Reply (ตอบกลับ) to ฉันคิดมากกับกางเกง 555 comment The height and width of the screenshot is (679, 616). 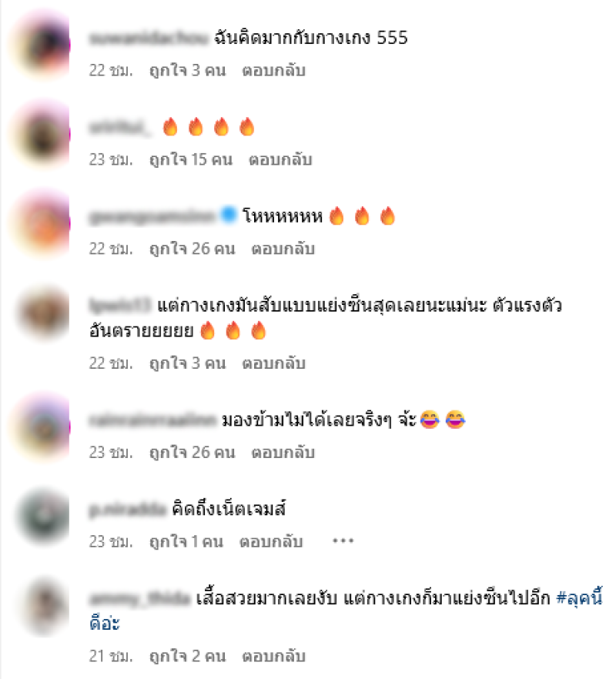coord(274,70)
